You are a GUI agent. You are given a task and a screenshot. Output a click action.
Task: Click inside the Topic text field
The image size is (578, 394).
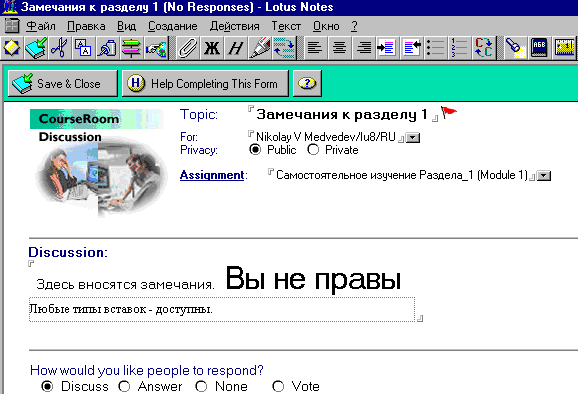point(342,114)
